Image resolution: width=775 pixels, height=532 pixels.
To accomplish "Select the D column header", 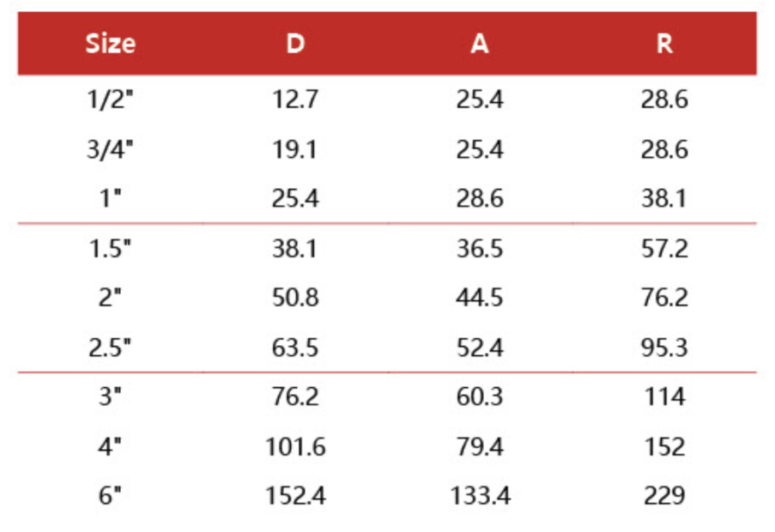I will pos(295,44).
